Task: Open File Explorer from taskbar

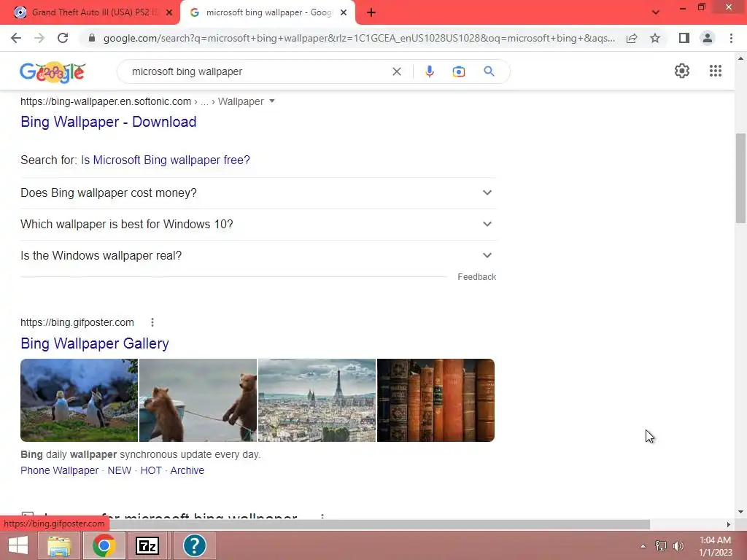Action: point(59,545)
